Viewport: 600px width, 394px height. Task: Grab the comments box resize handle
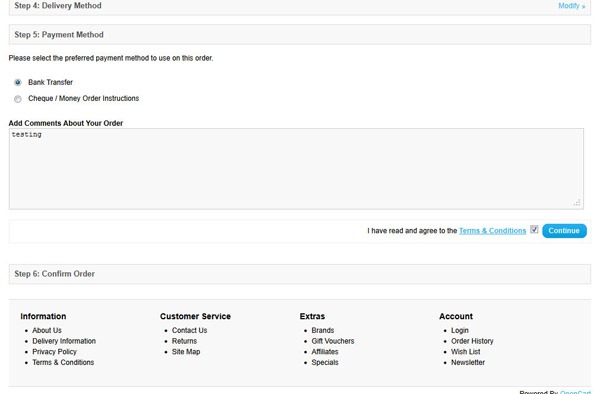[577, 203]
